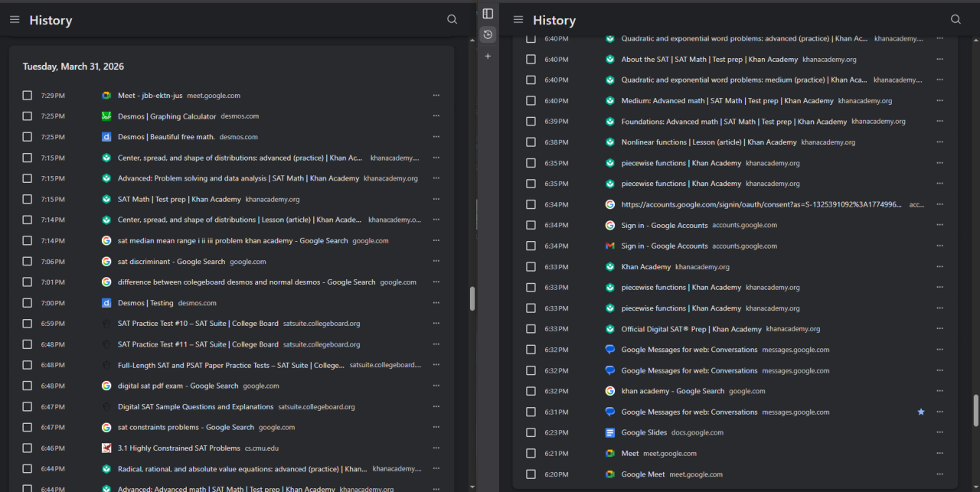The image size is (980, 492).
Task: Open more actions for sat discriminant search entry
Action: (x=436, y=262)
